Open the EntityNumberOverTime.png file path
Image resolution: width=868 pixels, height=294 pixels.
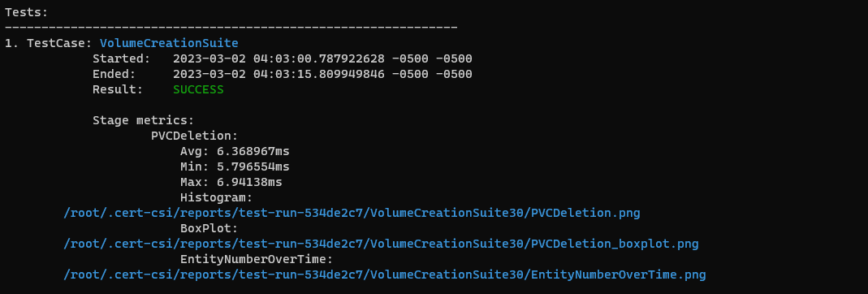[x=385, y=275]
